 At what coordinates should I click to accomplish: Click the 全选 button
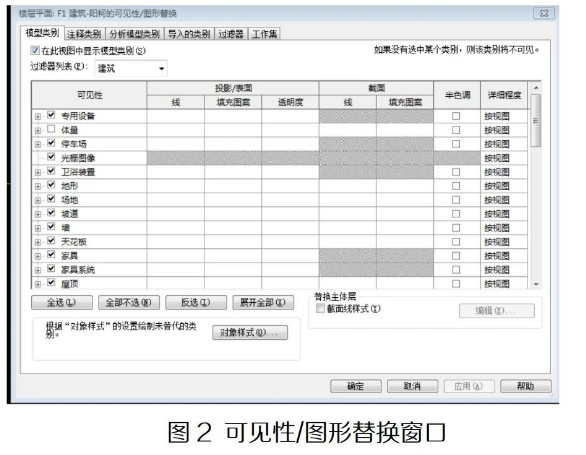(62, 302)
